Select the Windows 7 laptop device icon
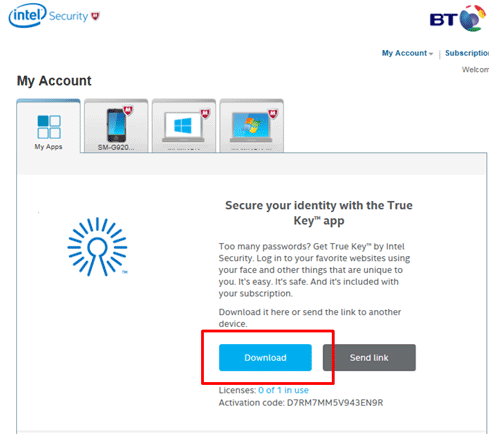Image resolution: width=489 pixels, height=434 pixels. 251,128
